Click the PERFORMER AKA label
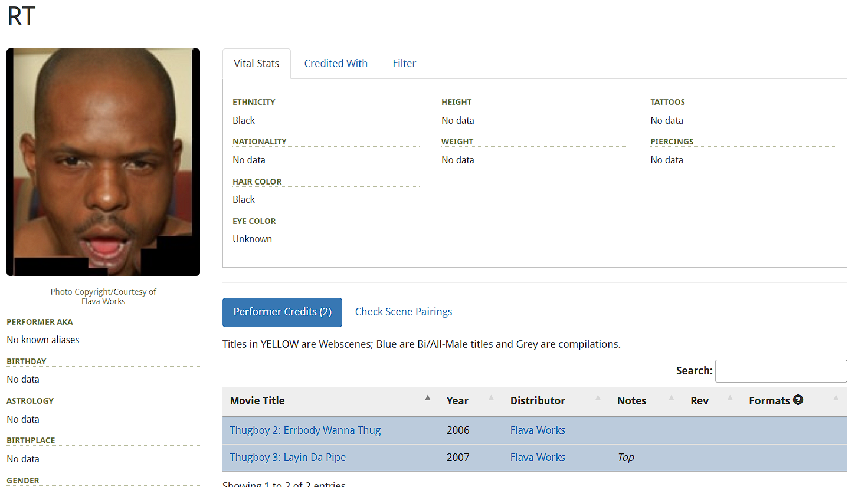Image resolution: width=868 pixels, height=487 pixels. [x=40, y=322]
